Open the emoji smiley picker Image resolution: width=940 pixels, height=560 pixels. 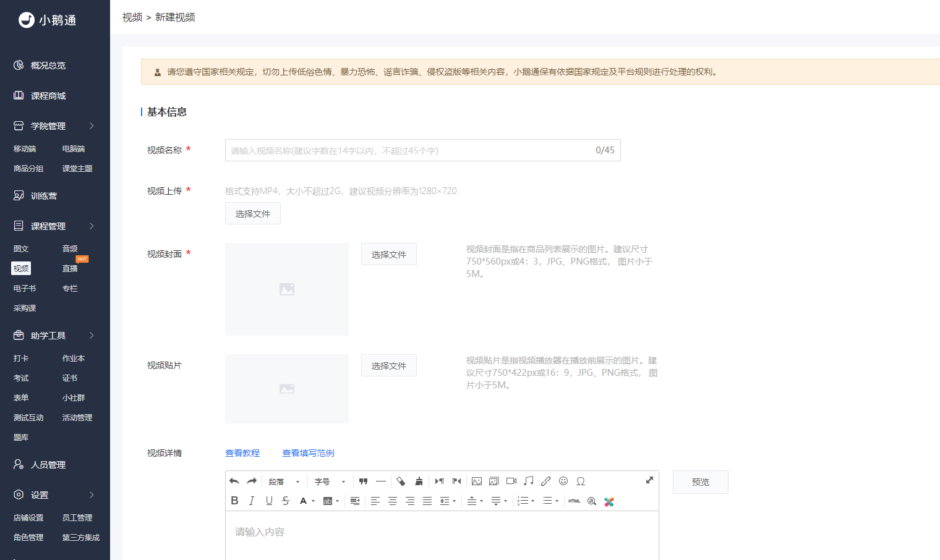563,482
